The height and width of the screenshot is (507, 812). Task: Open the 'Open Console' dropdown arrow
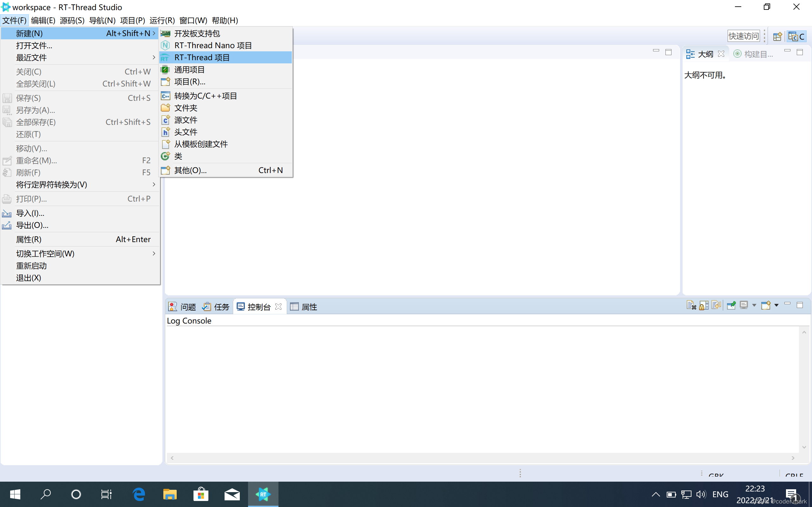click(776, 305)
